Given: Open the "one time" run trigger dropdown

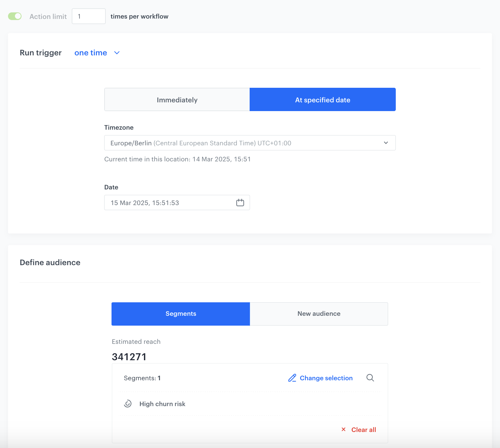Looking at the screenshot, I should [91, 53].
